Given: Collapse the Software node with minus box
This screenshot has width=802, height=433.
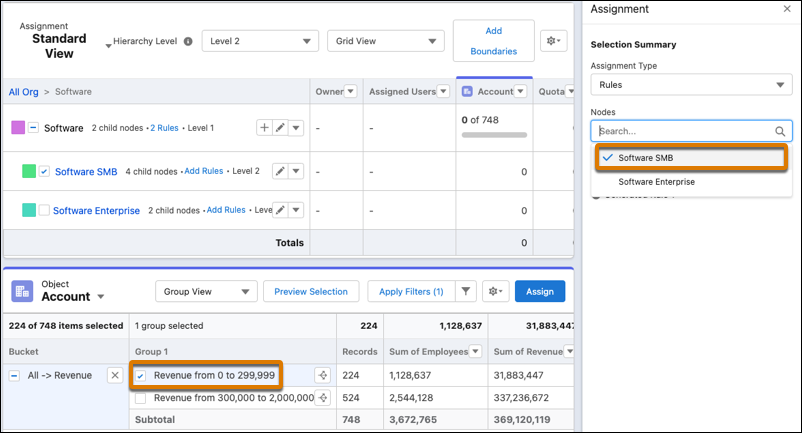Looking at the screenshot, I should pos(33,128).
